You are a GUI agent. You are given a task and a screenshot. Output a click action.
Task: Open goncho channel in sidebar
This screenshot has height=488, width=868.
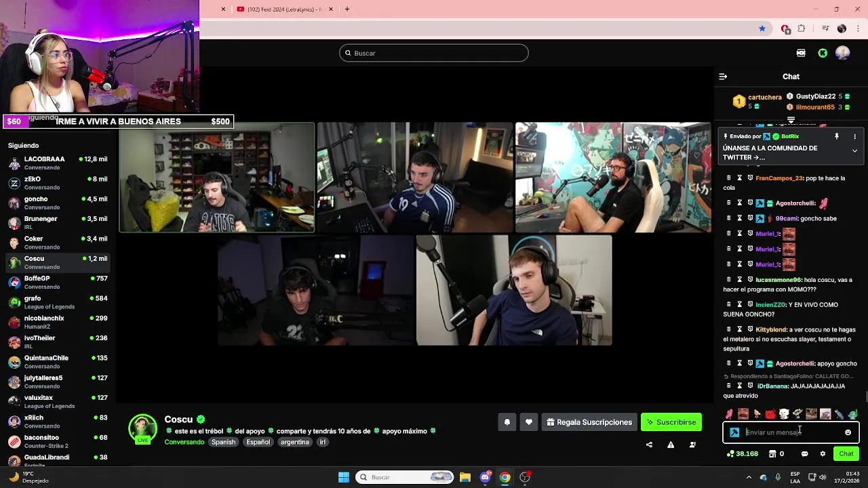[58, 203]
